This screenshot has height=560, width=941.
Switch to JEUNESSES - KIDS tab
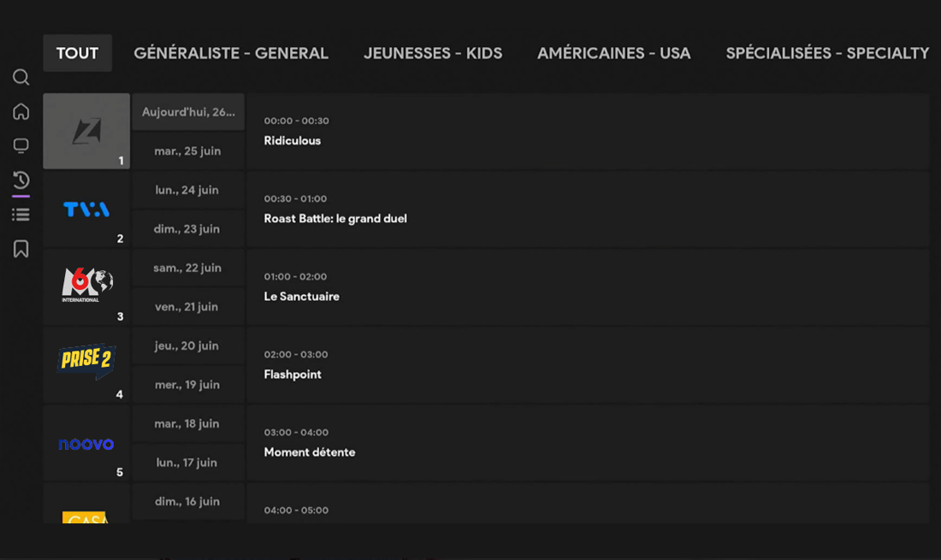433,53
